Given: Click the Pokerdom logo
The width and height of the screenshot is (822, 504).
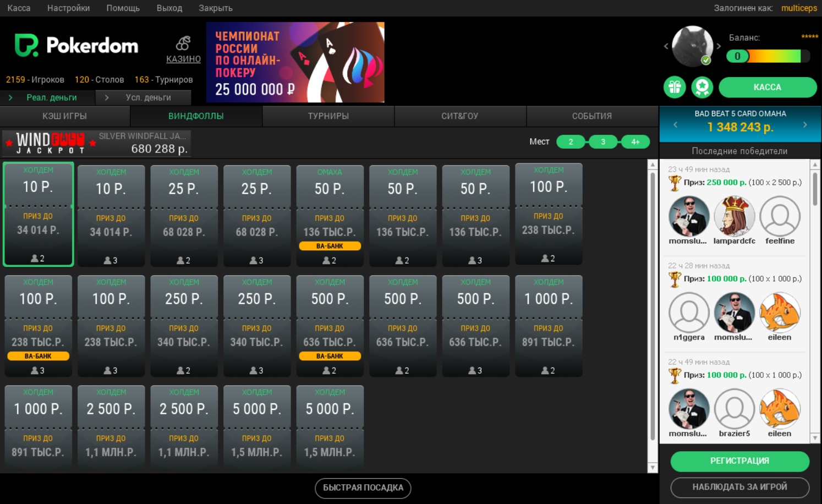Looking at the screenshot, I should (76, 46).
